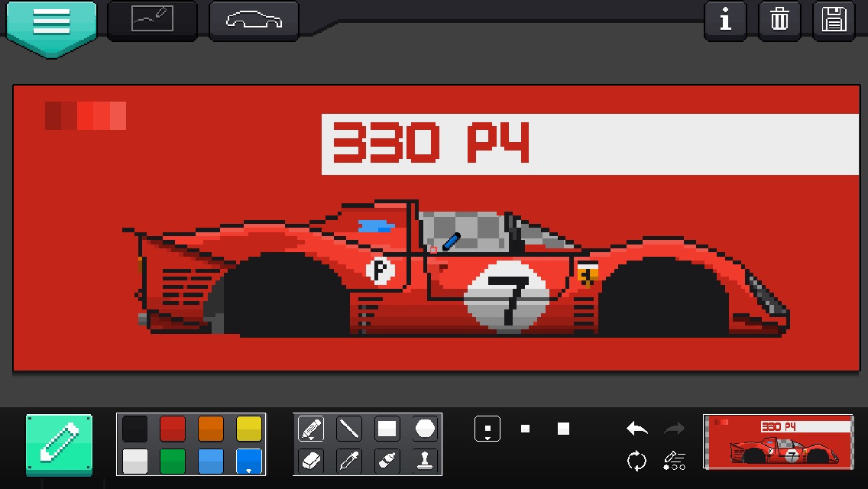Select the Stamp tool
The width and height of the screenshot is (868, 489).
point(425,461)
